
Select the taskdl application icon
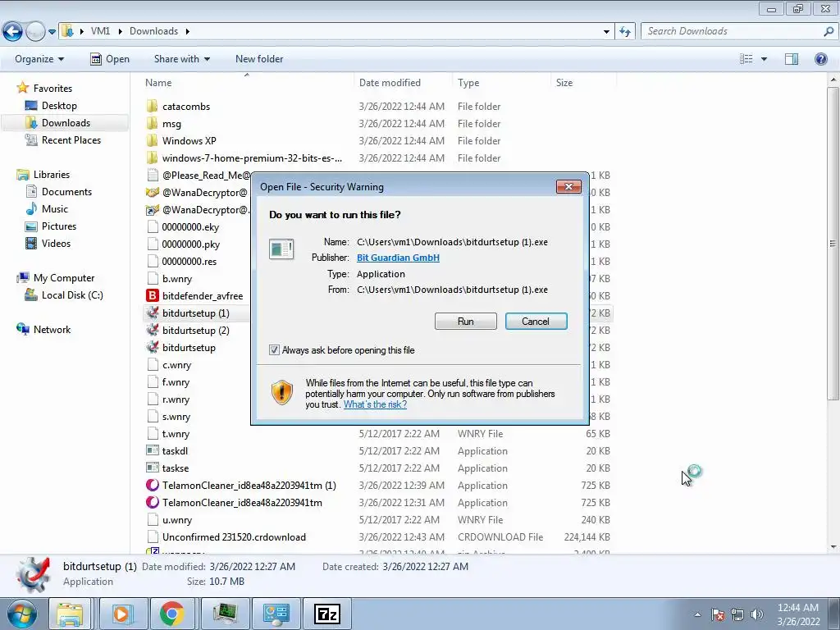(x=152, y=451)
